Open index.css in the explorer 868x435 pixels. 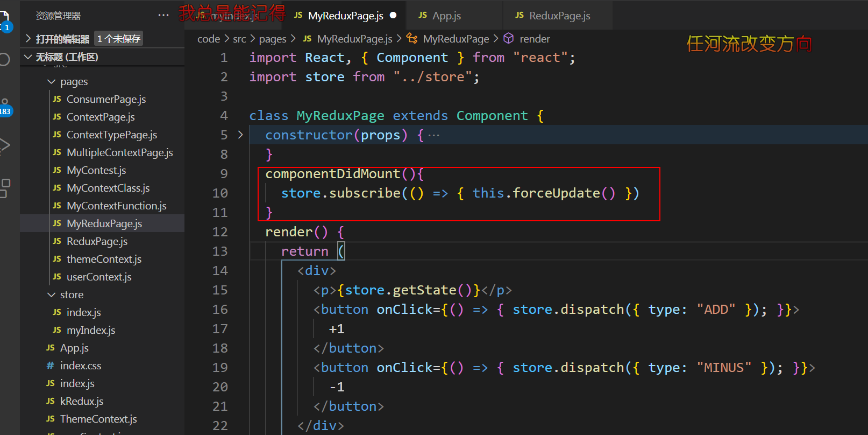[x=80, y=366]
